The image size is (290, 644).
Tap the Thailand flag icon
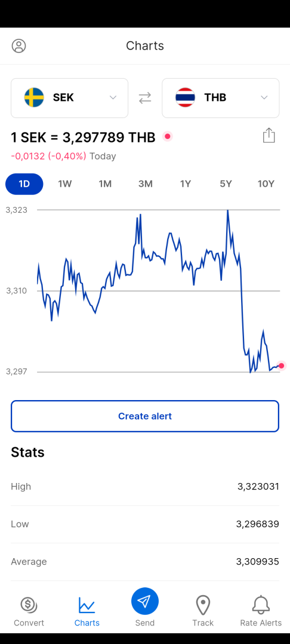(185, 97)
